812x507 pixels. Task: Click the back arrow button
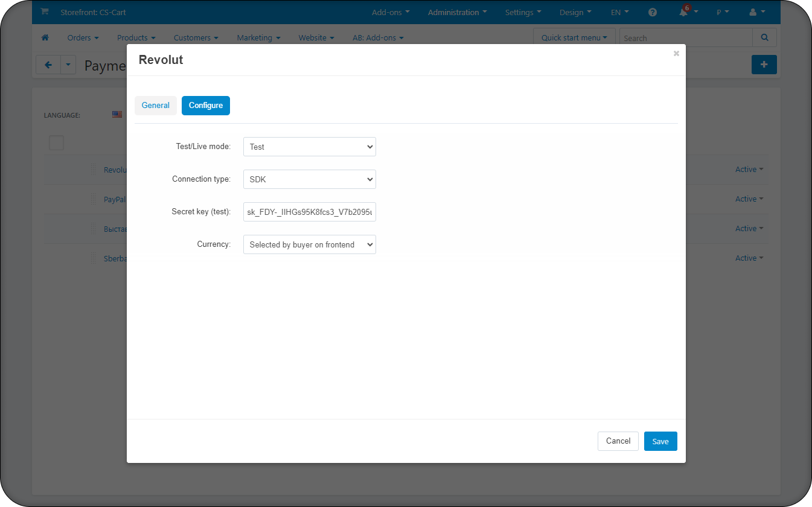[x=48, y=65]
